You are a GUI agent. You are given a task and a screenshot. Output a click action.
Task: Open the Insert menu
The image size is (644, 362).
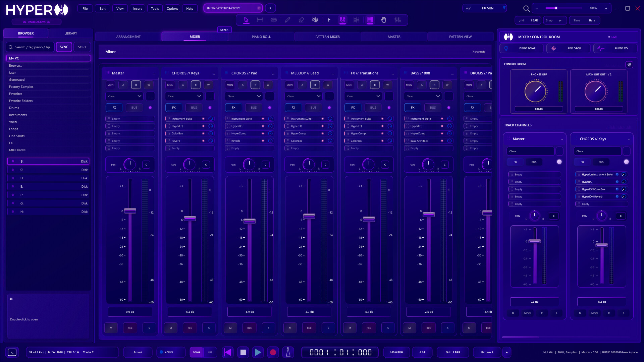coord(138,8)
